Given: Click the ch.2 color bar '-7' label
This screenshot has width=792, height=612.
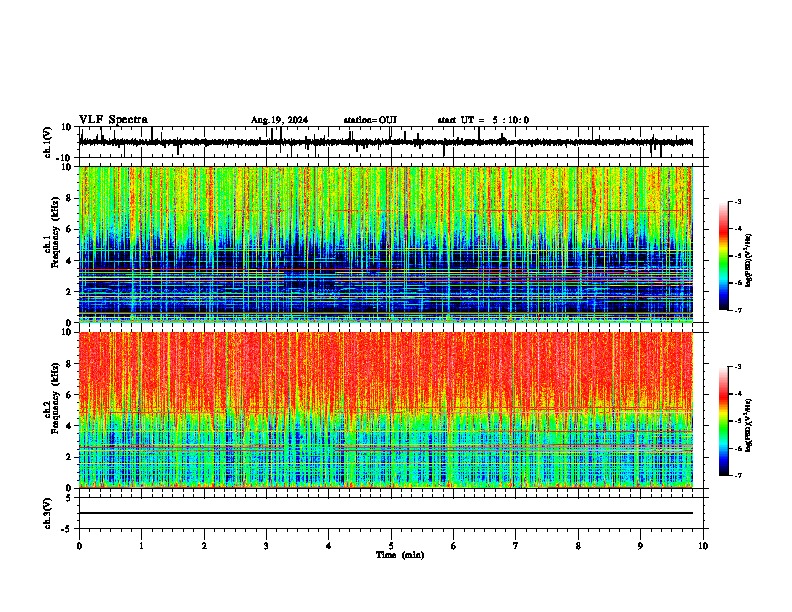Looking at the screenshot, I should pos(737,475).
